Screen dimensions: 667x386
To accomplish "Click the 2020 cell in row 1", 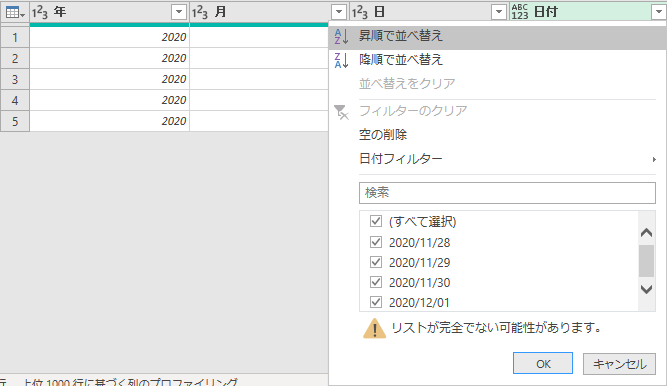I will click(109, 37).
